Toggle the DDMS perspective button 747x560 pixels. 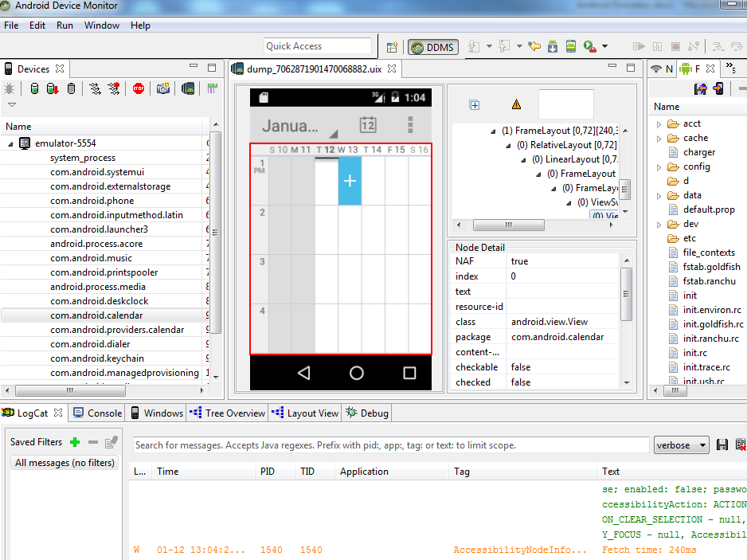coord(433,47)
